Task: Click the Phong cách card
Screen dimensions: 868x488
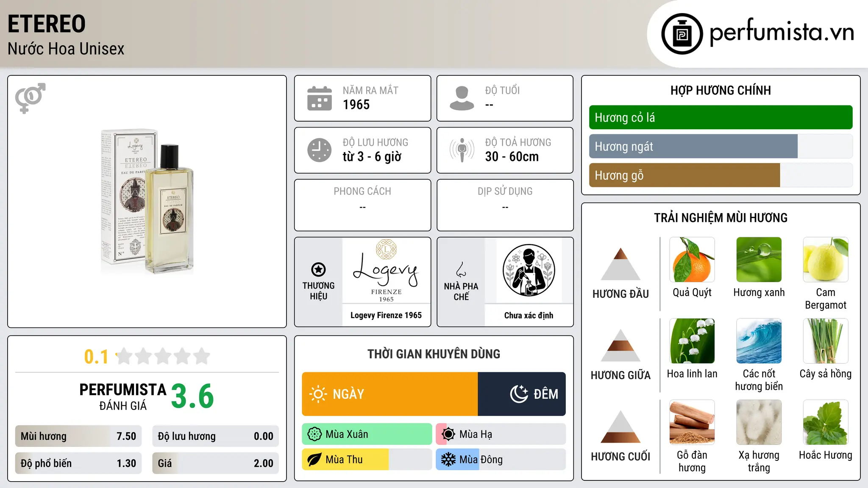Action: pyautogui.click(x=363, y=205)
